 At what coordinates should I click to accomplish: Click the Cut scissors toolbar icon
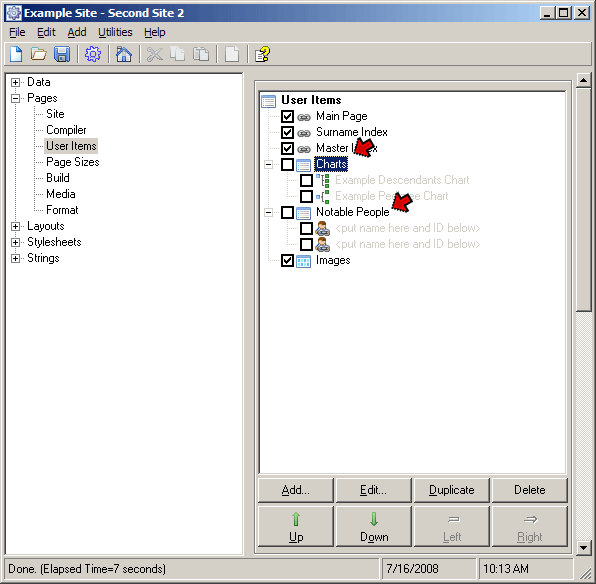tap(154, 54)
